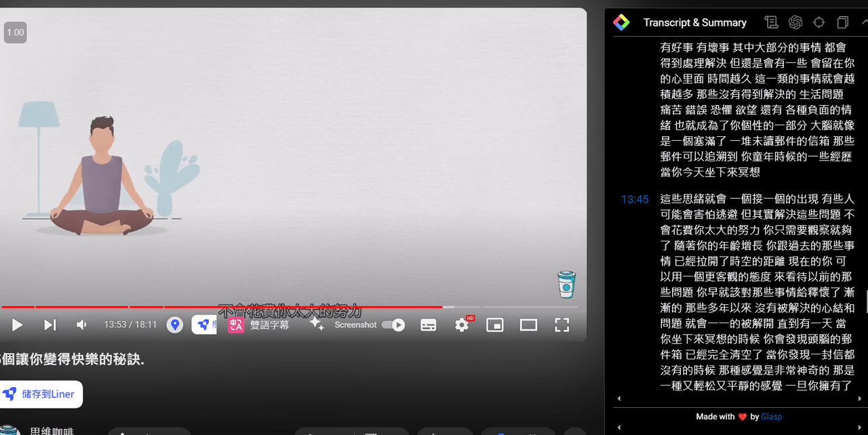Click the transcript text format icon in the Glasp header
868x435 pixels.
click(x=771, y=22)
